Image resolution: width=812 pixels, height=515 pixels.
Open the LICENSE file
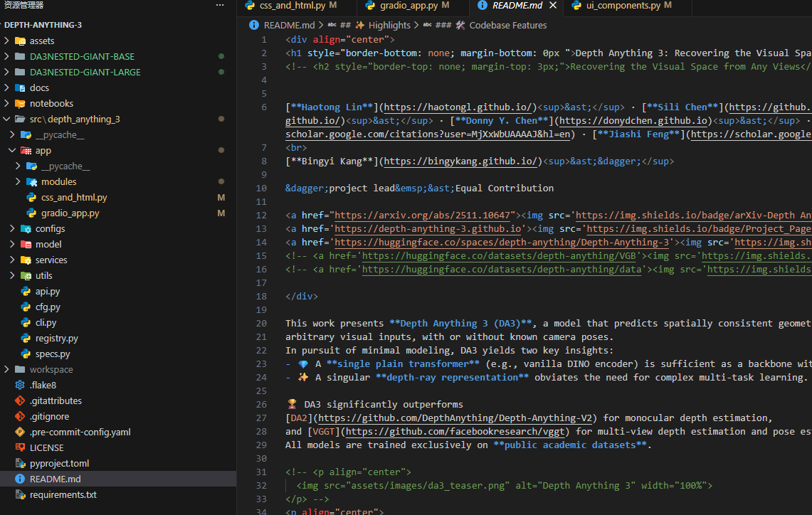46,447
